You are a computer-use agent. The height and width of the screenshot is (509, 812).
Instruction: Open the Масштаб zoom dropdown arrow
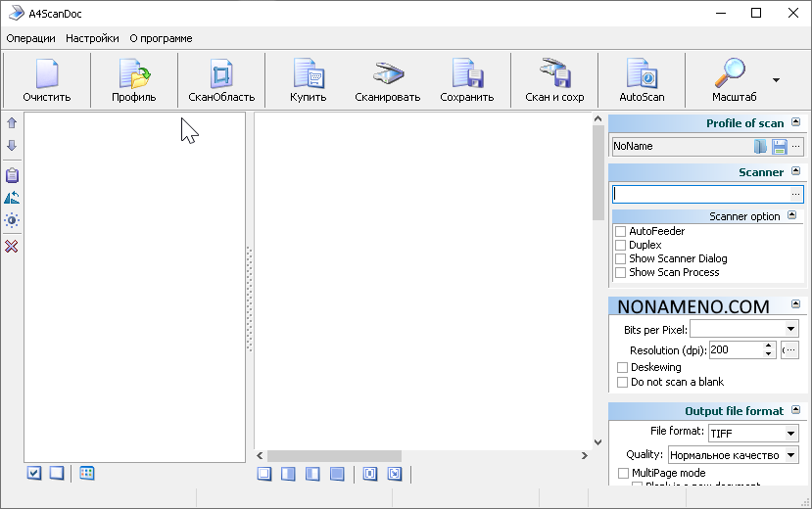click(x=776, y=80)
